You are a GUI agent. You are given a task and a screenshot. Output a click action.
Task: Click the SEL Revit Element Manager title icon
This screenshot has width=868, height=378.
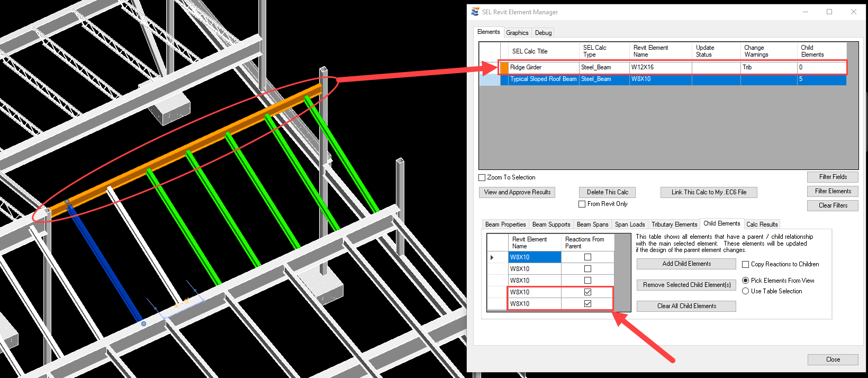475,12
